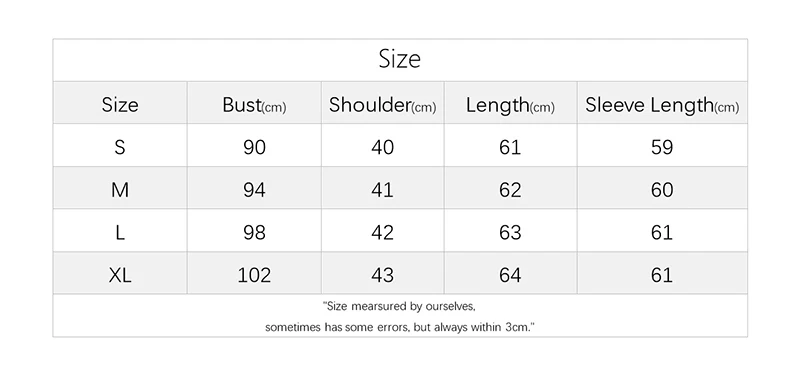Select shoulder value 41 in M row
The width and height of the screenshot is (800, 385).
click(x=383, y=190)
